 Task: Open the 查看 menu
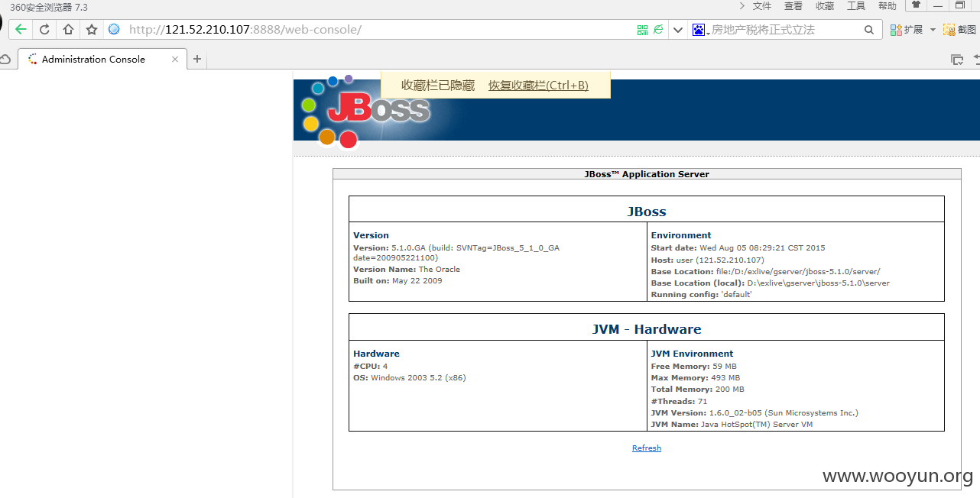pos(793,6)
